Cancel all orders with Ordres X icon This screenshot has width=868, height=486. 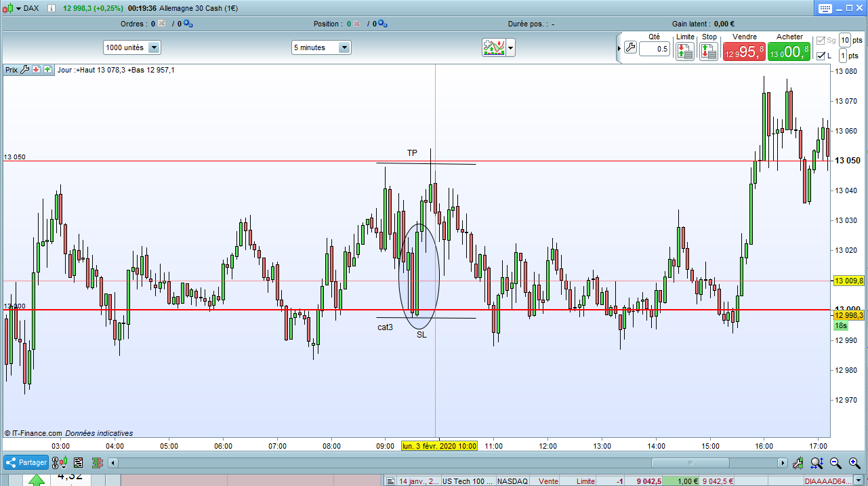[x=161, y=24]
